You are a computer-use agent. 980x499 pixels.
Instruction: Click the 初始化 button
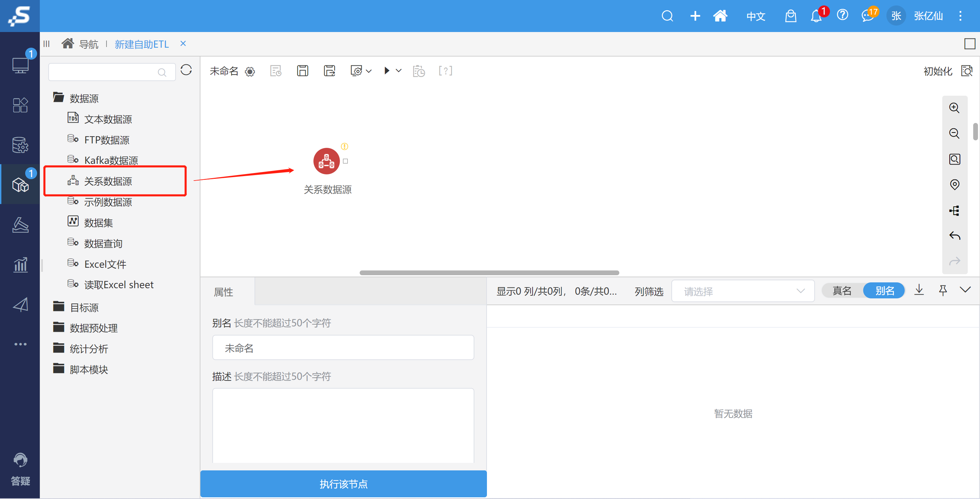point(937,71)
